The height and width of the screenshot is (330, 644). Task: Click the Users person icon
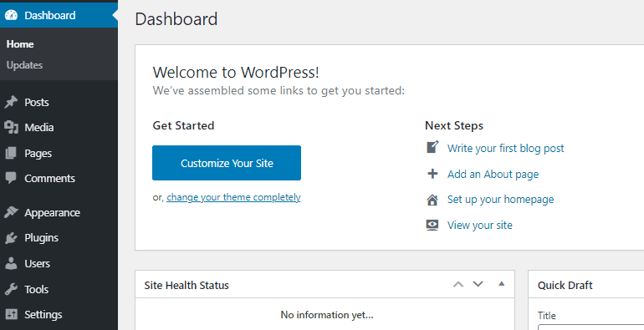11,263
